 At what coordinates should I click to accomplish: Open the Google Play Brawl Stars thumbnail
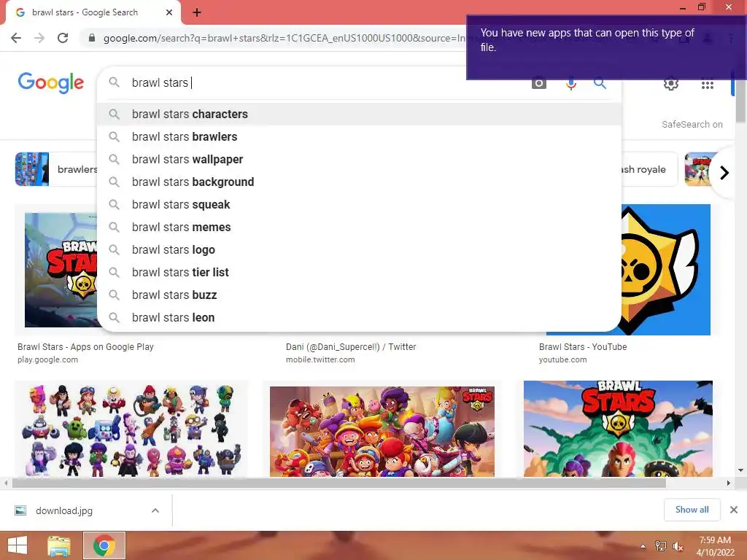pyautogui.click(x=61, y=270)
